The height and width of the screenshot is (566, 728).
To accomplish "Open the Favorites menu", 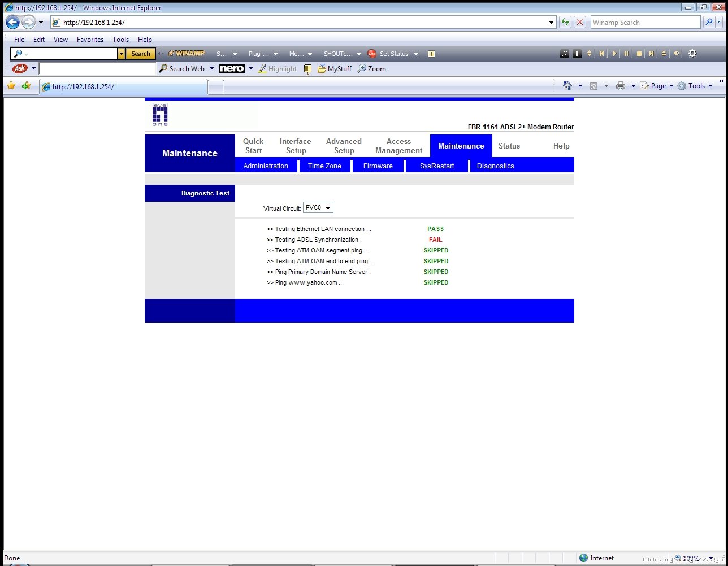I will (90, 40).
